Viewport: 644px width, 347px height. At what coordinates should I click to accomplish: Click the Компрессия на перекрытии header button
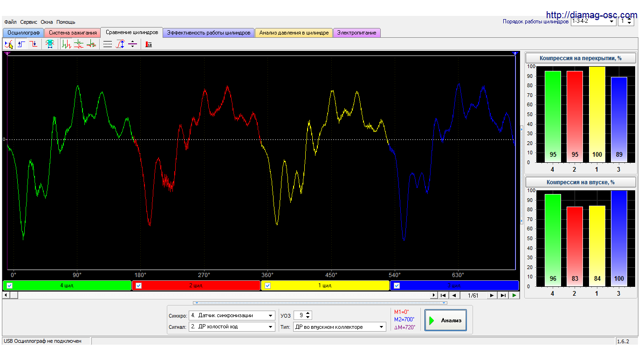pyautogui.click(x=581, y=58)
